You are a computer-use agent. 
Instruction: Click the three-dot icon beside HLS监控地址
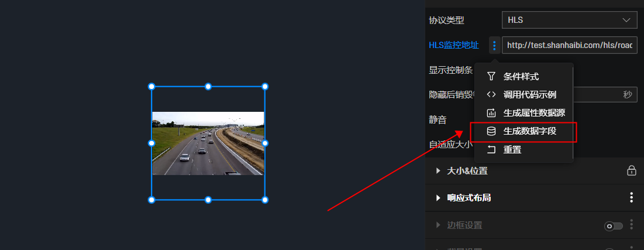(494, 45)
